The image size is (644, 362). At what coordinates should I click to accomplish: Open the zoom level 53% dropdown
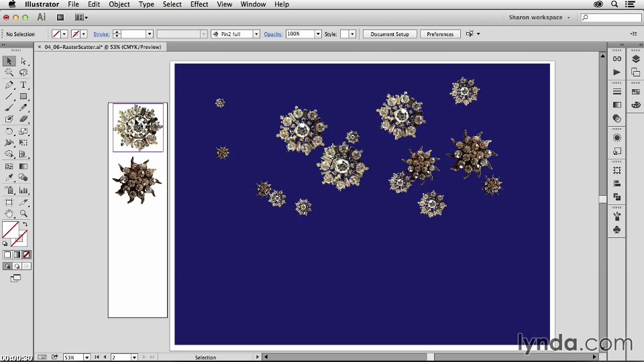(87, 357)
